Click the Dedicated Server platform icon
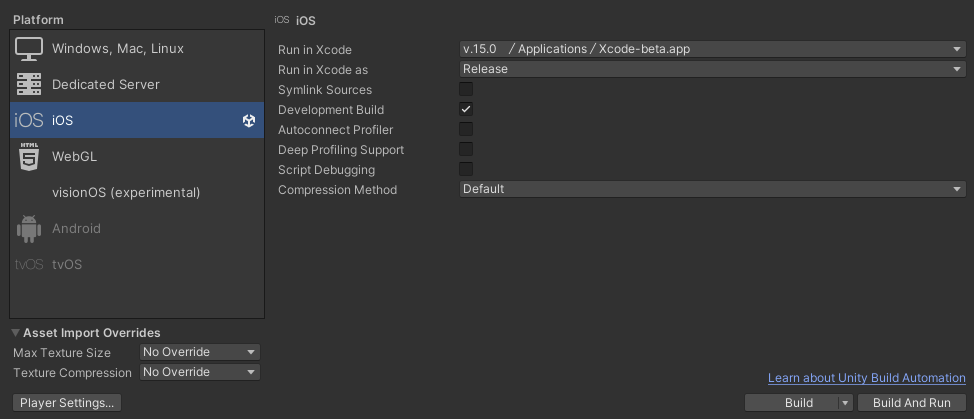The image size is (974, 419). [x=29, y=84]
